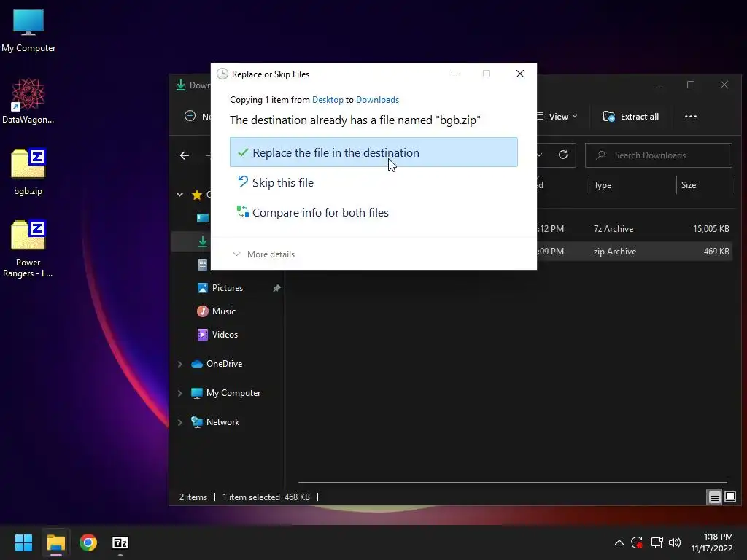This screenshot has height=560, width=747.
Task: Open the Downloads link in copy dialog
Action: (x=377, y=99)
